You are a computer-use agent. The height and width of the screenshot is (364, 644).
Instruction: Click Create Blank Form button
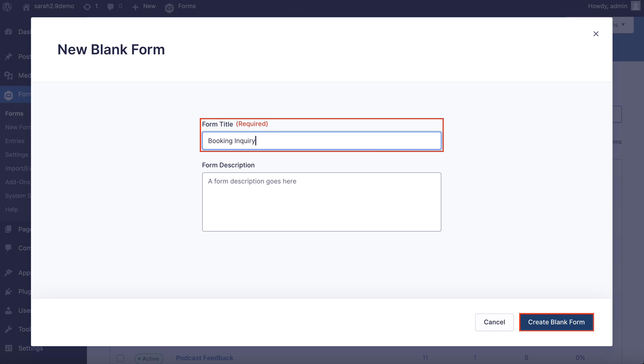(556, 322)
